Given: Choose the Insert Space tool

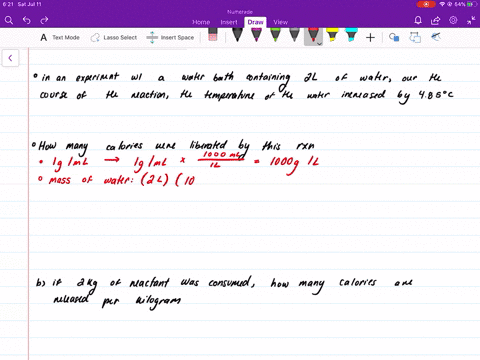Looking at the screenshot, I should coord(170,37).
